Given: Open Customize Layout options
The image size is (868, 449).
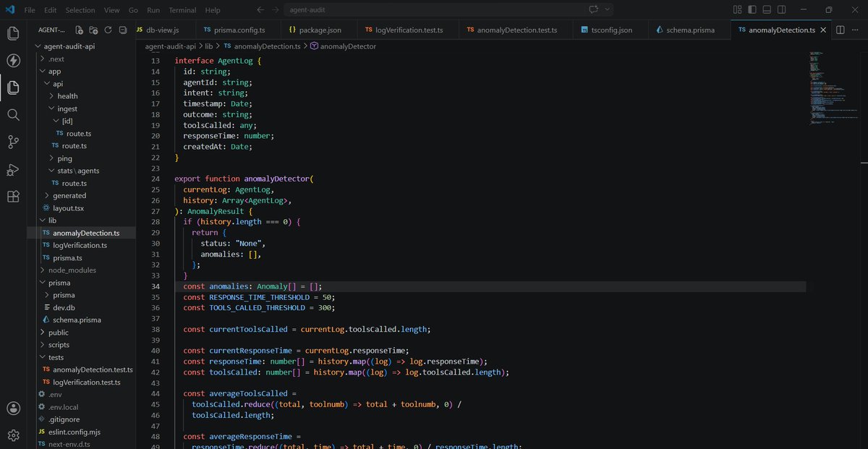Looking at the screenshot, I should tap(737, 10).
